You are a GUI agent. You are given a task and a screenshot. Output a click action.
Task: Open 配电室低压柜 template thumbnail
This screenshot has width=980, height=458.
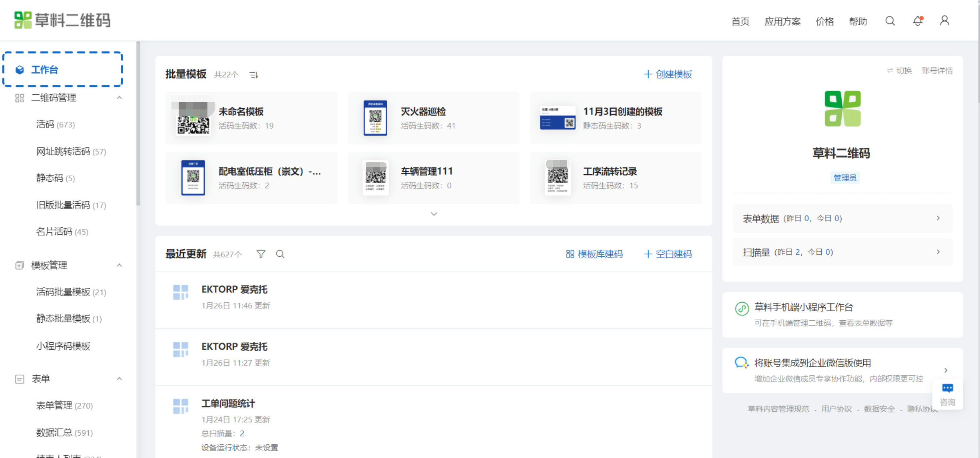193,178
